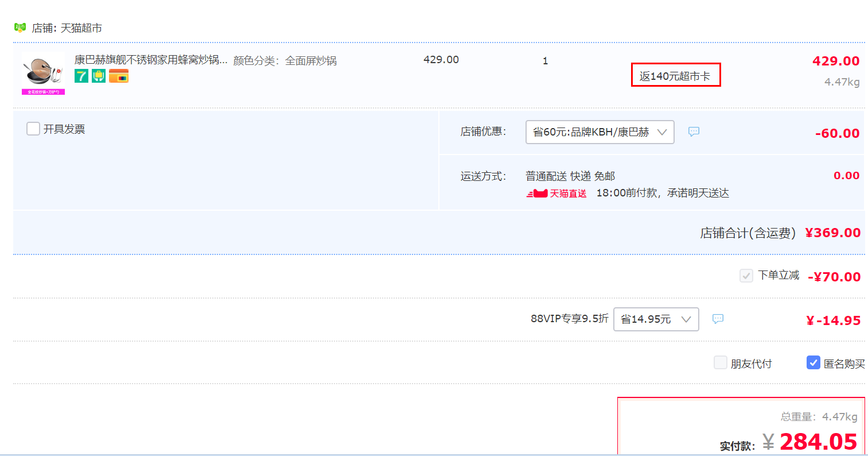Click the green shield guarantee badge icon
Image resolution: width=868 pixels, height=456 pixels.
[x=99, y=76]
